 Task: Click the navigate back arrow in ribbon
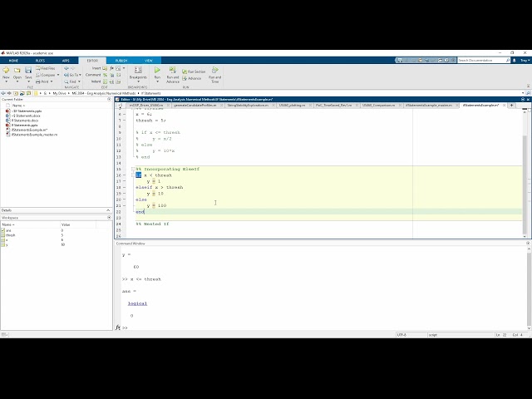point(66,68)
